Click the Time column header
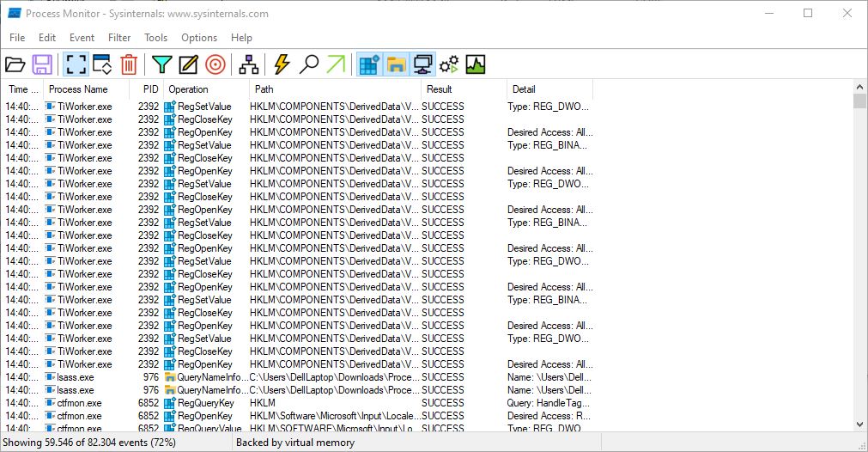Image resolution: width=868 pixels, height=452 pixels. coord(22,89)
